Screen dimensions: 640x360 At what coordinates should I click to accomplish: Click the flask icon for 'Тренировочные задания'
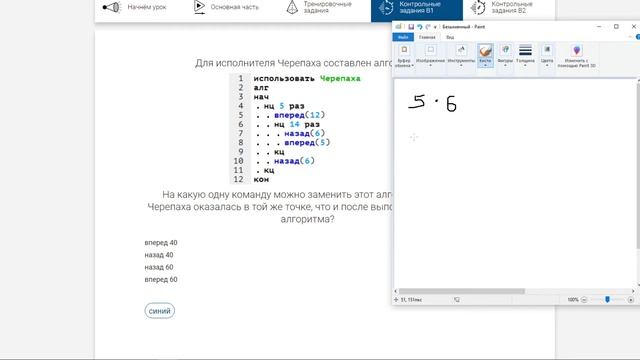click(x=292, y=7)
